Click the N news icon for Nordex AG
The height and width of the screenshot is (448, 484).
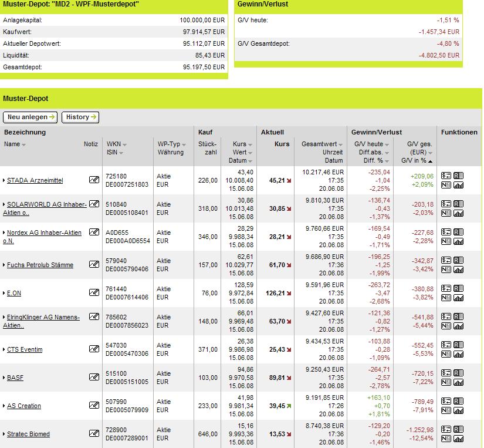[446, 241]
